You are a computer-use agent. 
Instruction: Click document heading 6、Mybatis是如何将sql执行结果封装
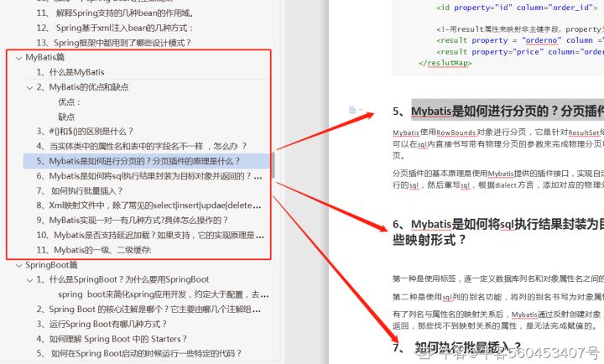click(498, 231)
